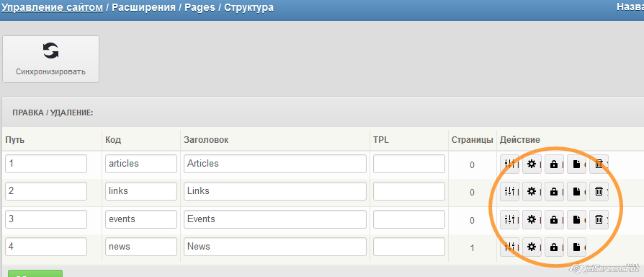
Task: Click the ПРАВКА / УДАЛЕНИЕ panel heading
Action: click(x=53, y=113)
